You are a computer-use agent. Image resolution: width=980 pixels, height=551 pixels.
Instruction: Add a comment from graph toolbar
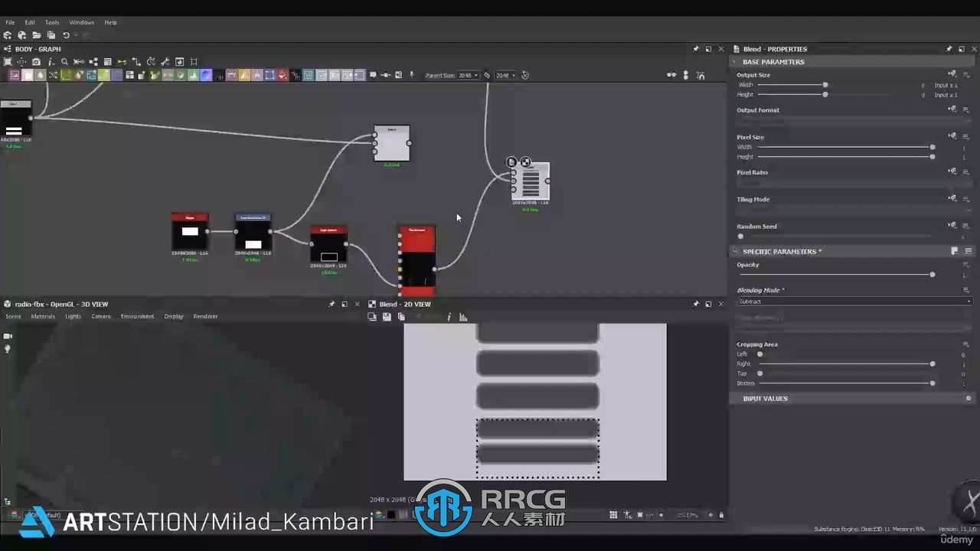click(x=373, y=75)
